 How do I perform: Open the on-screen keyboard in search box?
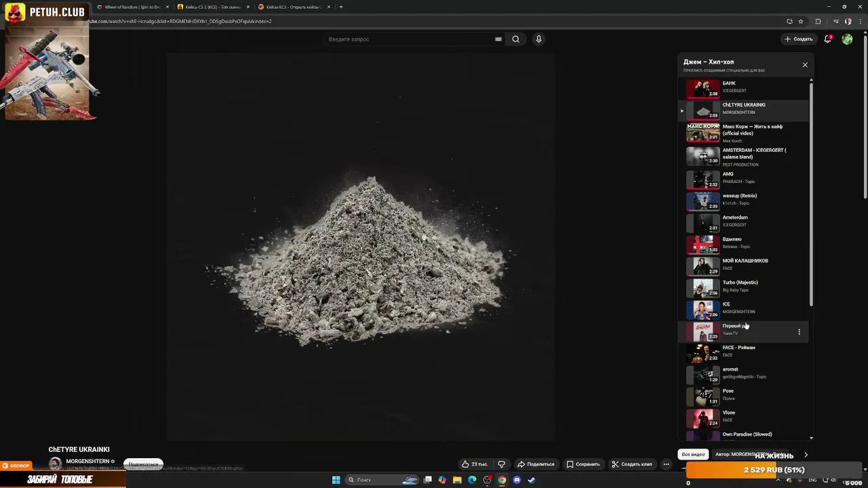pyautogui.click(x=498, y=39)
